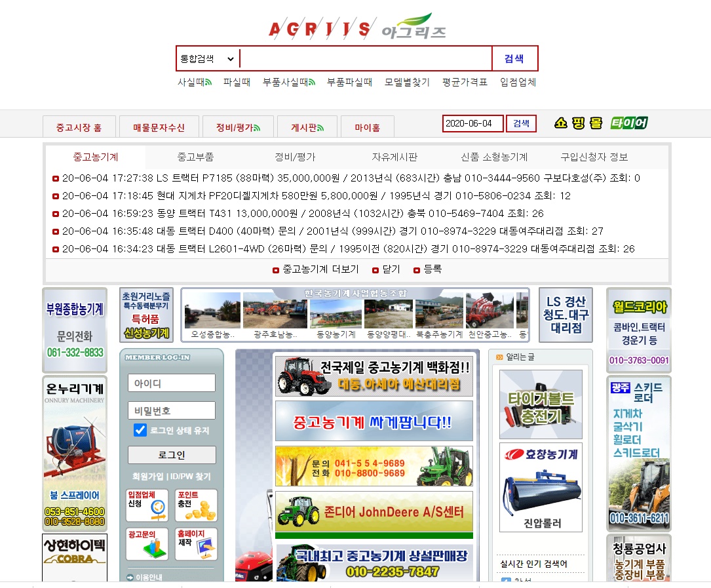Open listing 현대 지게차 PF20디젤지게차
Screen dimensions: 711x588
tap(316, 195)
